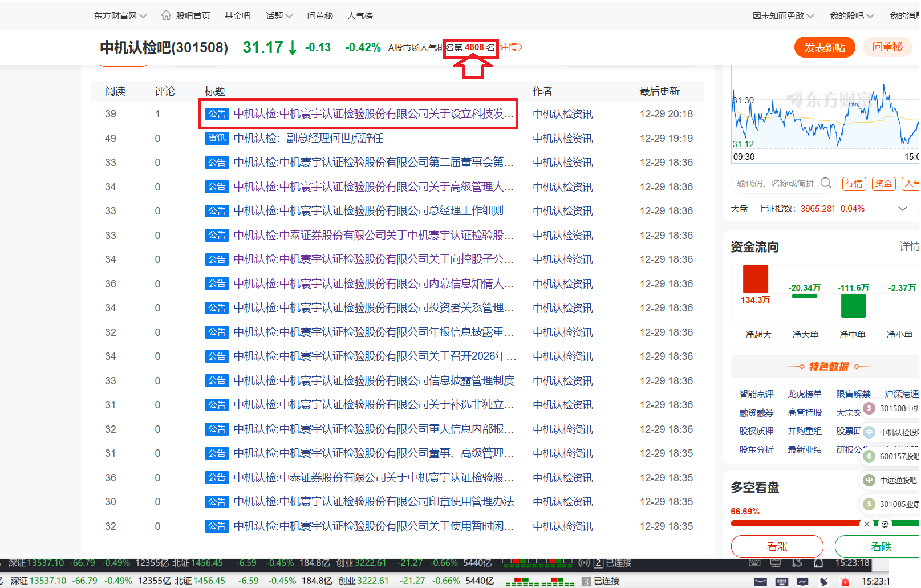This screenshot has width=921, height=588.
Task: Open the 股权质押 link
Action: tap(756, 431)
